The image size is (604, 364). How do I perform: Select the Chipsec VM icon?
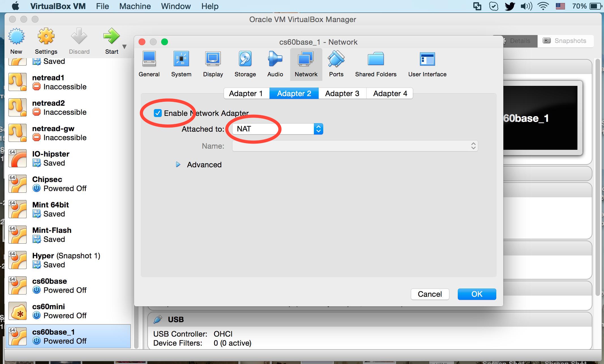(x=18, y=184)
